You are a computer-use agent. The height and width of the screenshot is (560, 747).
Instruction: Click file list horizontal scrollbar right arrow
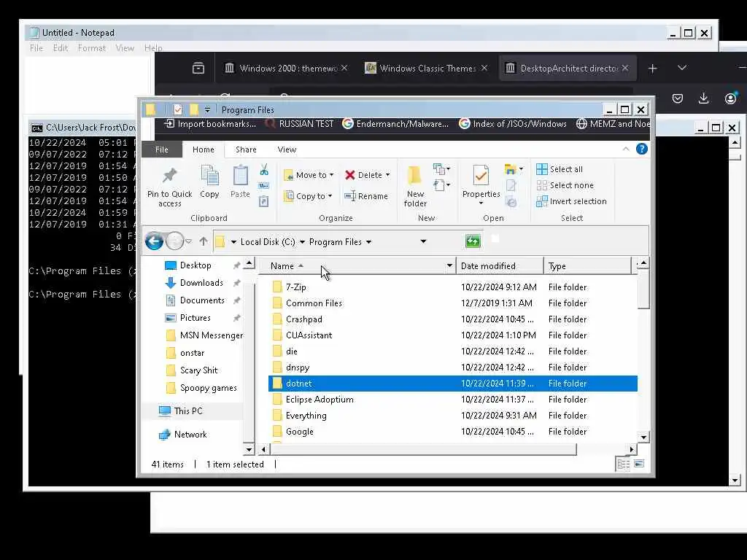632,449
